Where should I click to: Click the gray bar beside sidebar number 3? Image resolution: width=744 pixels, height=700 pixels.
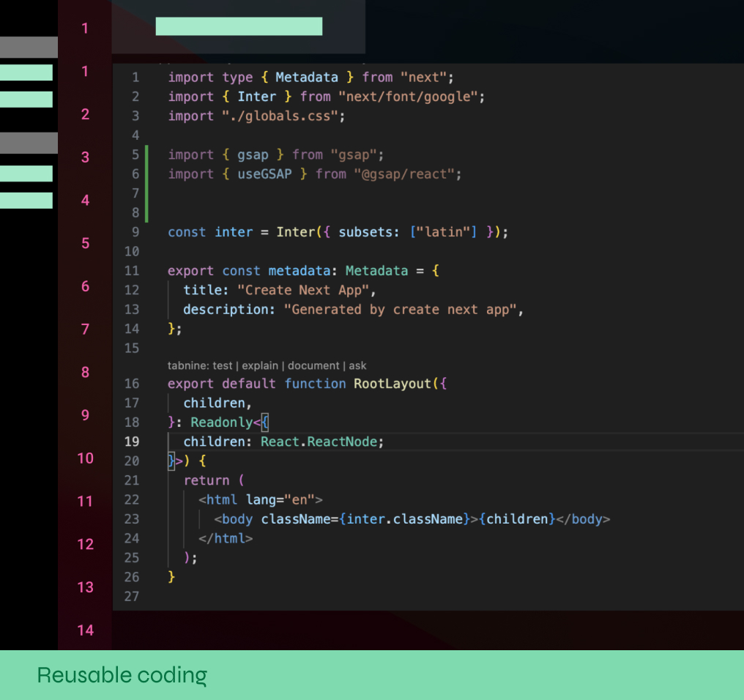(x=29, y=143)
